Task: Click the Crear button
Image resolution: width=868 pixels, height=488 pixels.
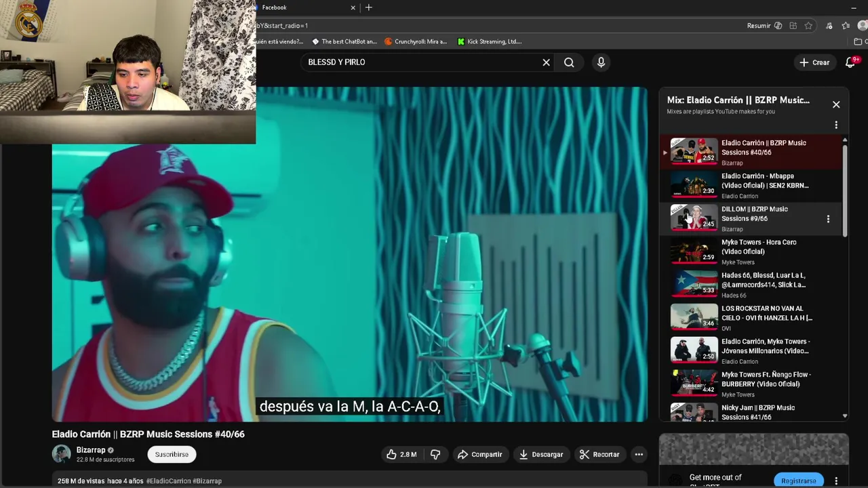Action: coord(814,62)
